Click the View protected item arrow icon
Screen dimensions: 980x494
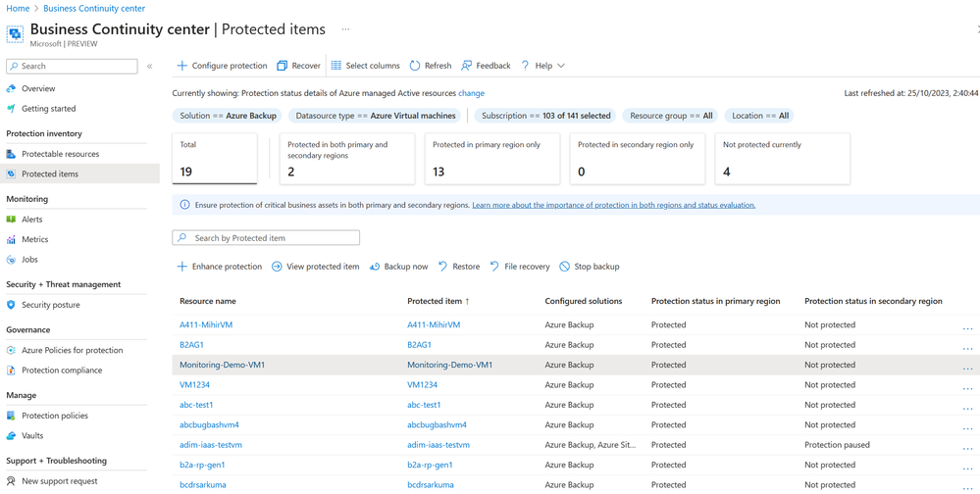pos(277,267)
